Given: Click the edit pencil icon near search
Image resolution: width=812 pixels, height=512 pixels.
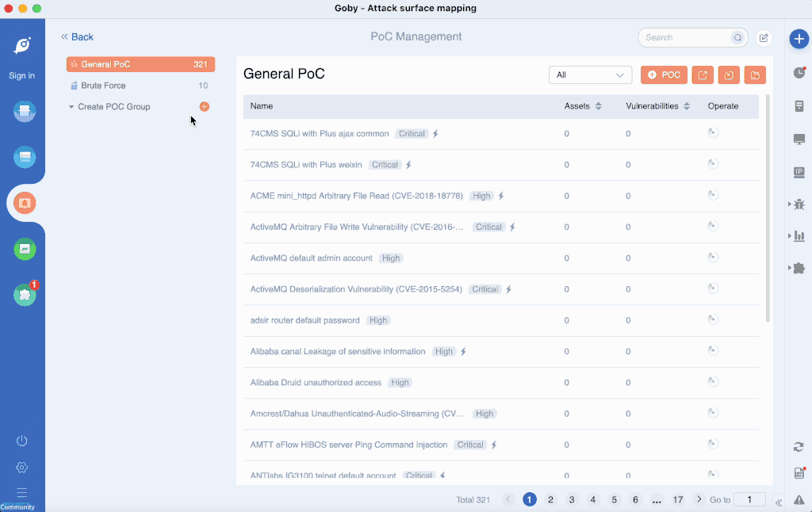Looking at the screenshot, I should (x=764, y=38).
